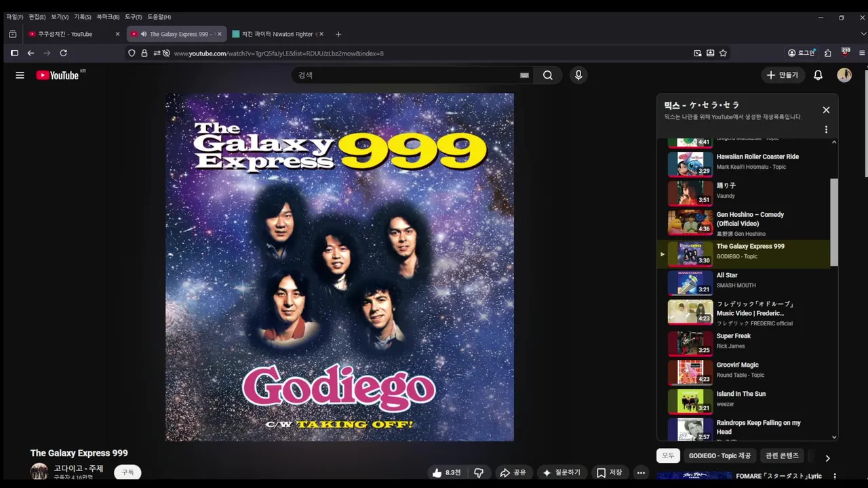
Task: Dislike the video with thumbs-down
Action: [479, 472]
